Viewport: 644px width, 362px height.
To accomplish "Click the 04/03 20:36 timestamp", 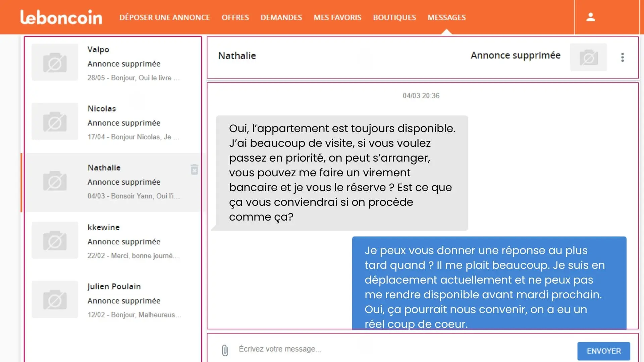I will (x=421, y=96).
